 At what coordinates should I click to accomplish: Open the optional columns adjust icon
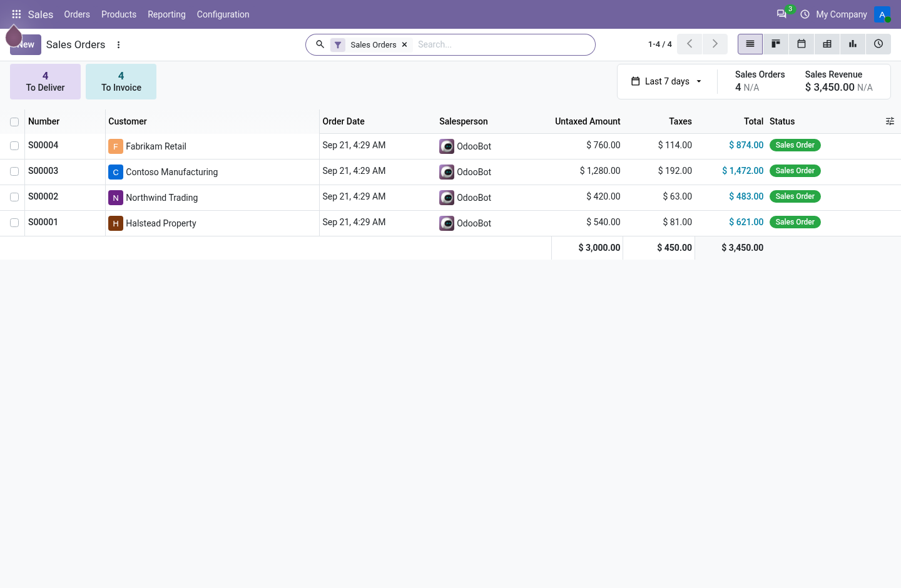pyautogui.click(x=890, y=121)
